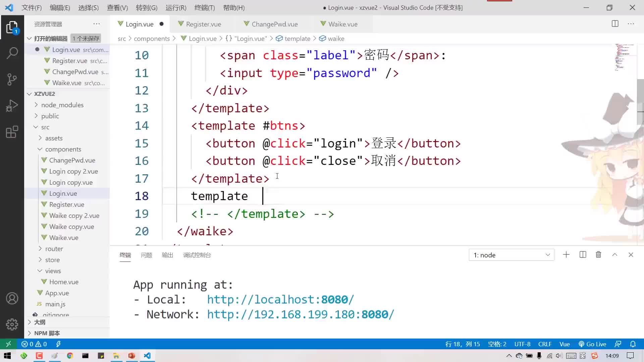Click the Source Control icon in sidebar
Screen dimensions: 644x362
tap(12, 79)
